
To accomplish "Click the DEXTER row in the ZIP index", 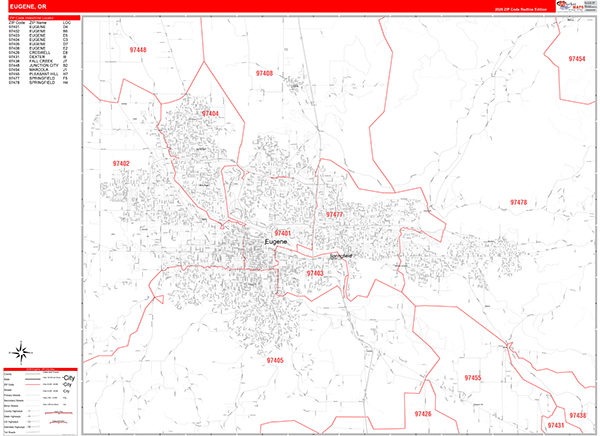I will click(x=38, y=57).
